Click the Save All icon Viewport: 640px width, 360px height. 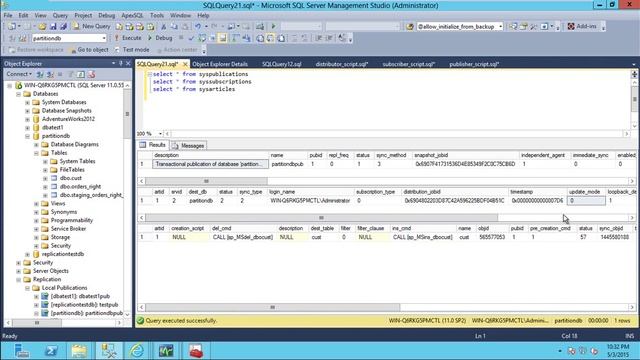click(63, 26)
